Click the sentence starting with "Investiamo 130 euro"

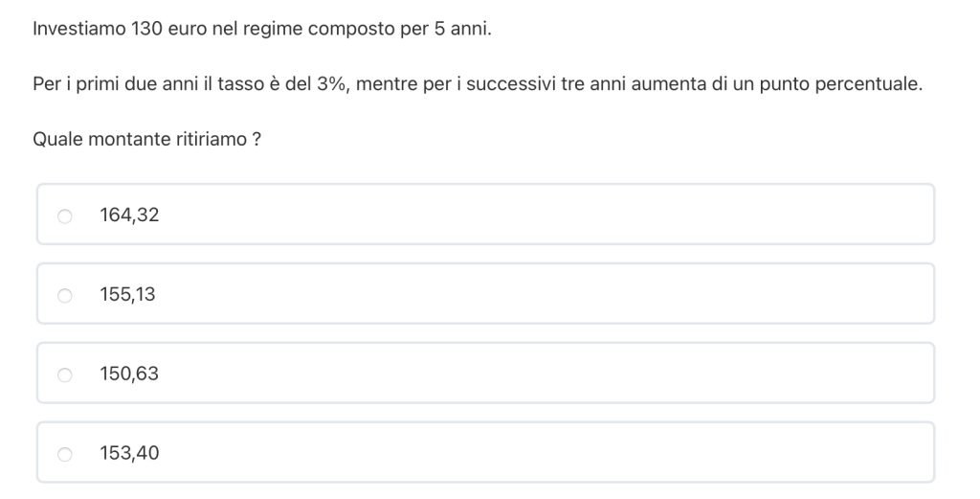[x=261, y=29]
